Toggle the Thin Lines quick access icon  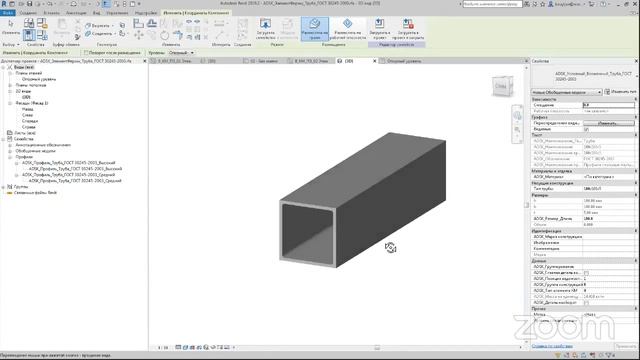point(106,4)
